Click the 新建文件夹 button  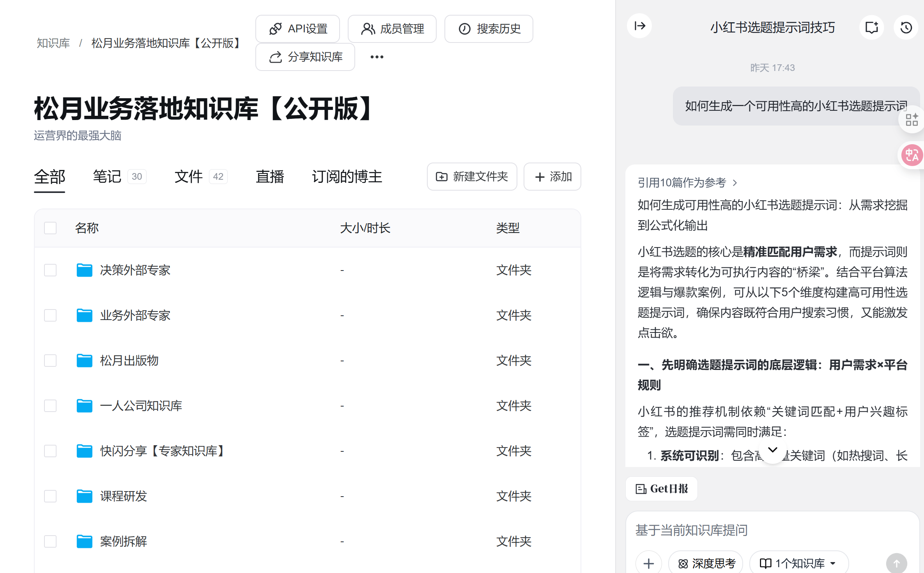[x=472, y=177]
